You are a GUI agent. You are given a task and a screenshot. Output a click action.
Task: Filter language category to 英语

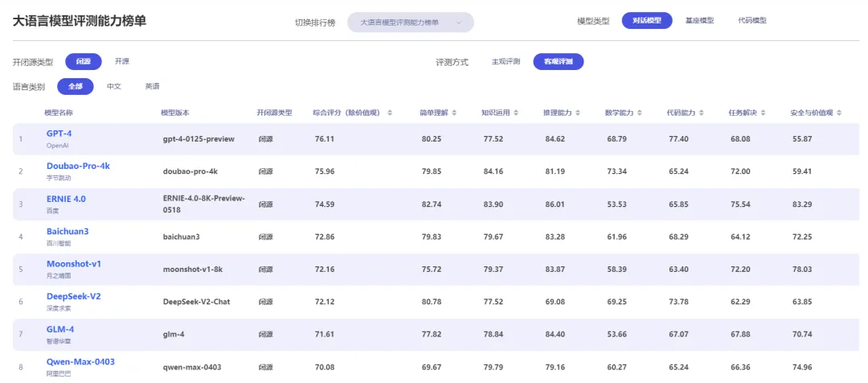152,86
